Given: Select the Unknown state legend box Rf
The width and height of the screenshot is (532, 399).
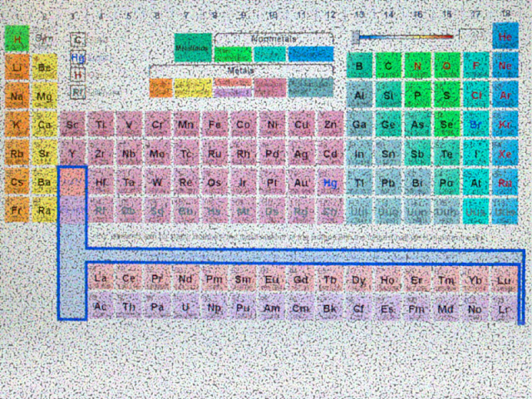Looking at the screenshot, I should (77, 91).
